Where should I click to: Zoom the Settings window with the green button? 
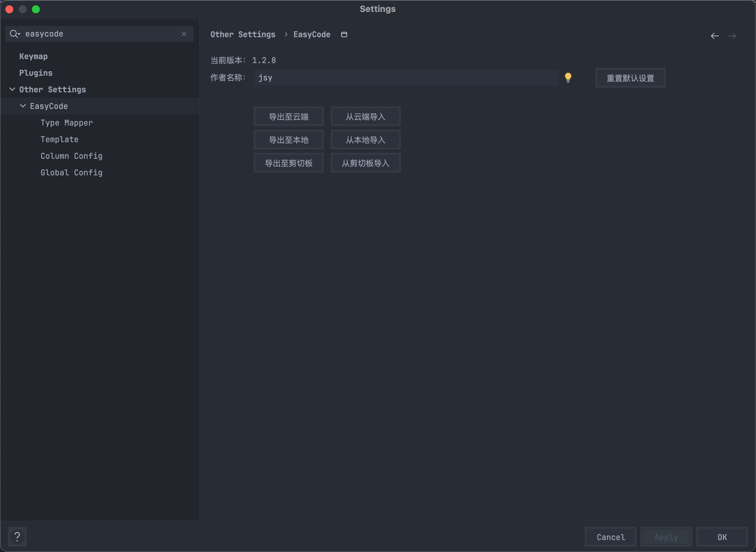[x=36, y=9]
